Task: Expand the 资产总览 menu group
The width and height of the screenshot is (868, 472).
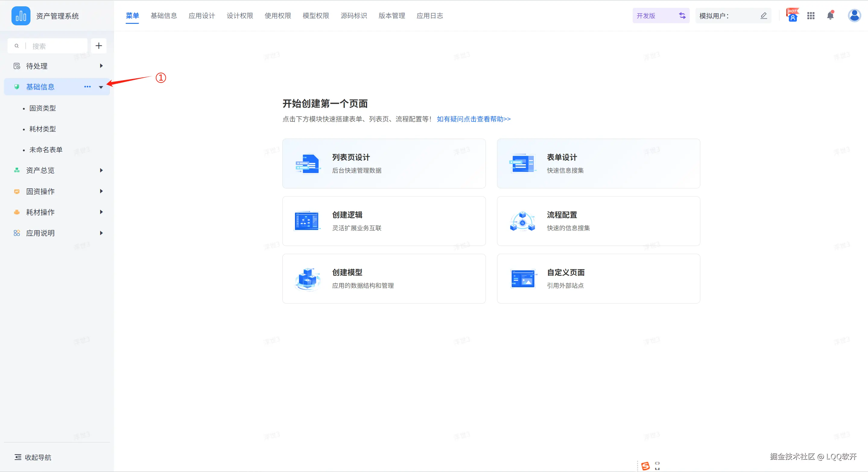Action: coord(101,170)
